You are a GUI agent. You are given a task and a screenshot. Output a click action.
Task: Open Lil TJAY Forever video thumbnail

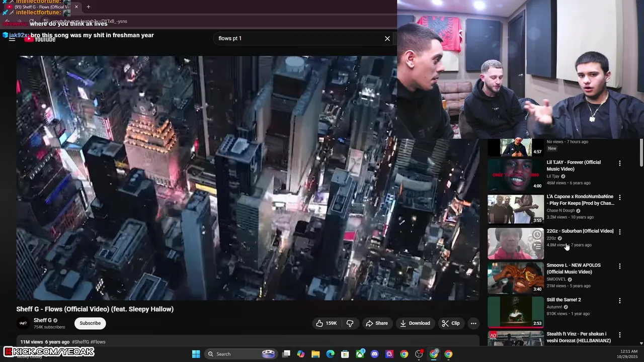tap(516, 174)
